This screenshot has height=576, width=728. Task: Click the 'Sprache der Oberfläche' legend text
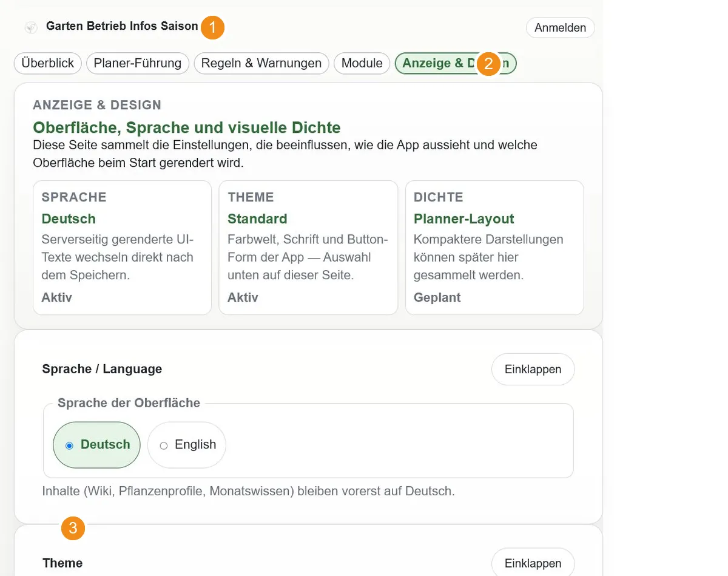(129, 403)
